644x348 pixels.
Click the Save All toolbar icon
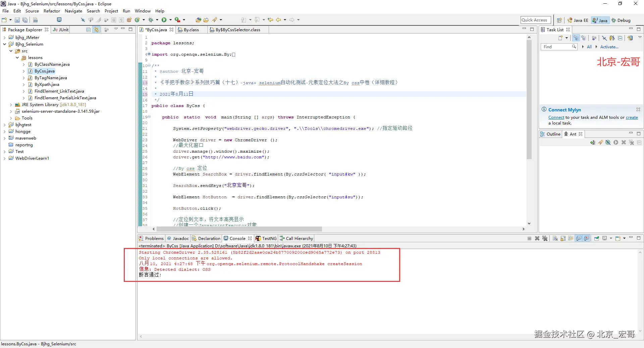pyautogui.click(x=25, y=20)
